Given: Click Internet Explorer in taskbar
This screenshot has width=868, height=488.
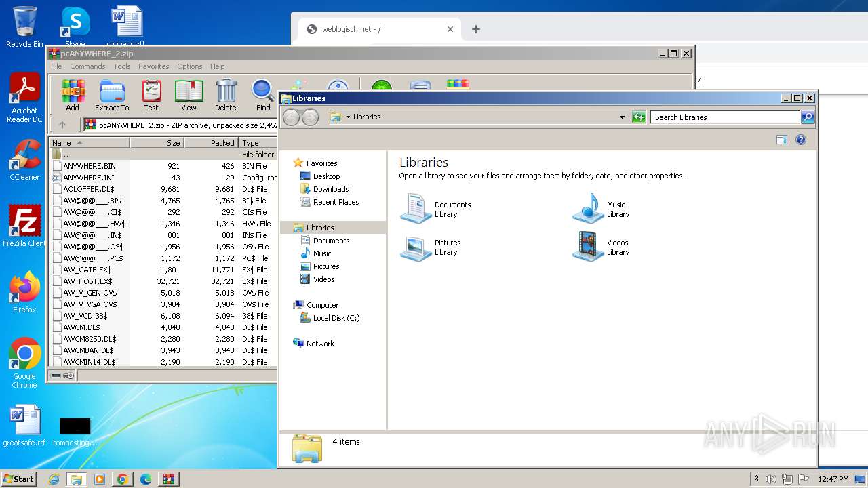Looking at the screenshot, I should [x=54, y=479].
